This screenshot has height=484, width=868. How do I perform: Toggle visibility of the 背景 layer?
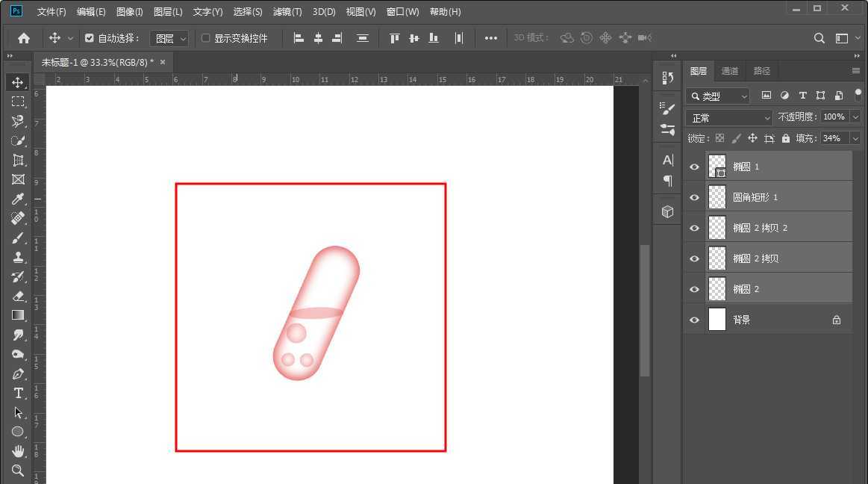coord(695,320)
